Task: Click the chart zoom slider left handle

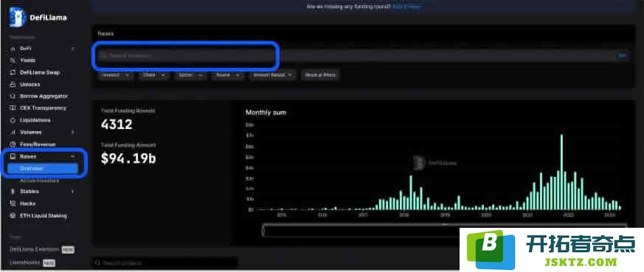Action: point(263,231)
